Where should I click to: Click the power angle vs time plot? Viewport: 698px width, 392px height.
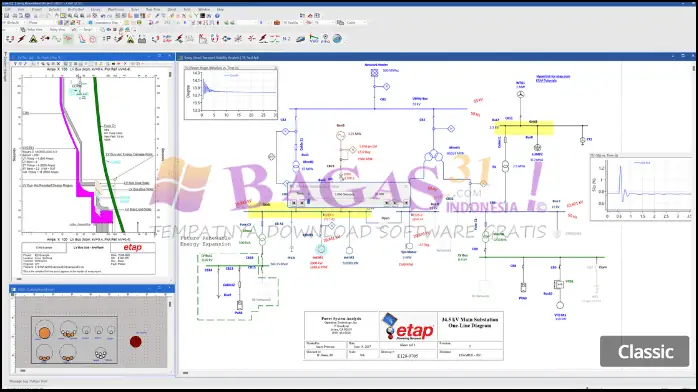[231, 93]
